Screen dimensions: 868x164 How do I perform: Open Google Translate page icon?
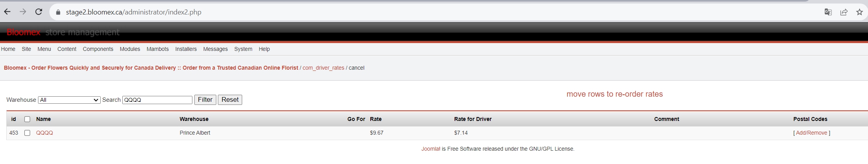point(828,12)
